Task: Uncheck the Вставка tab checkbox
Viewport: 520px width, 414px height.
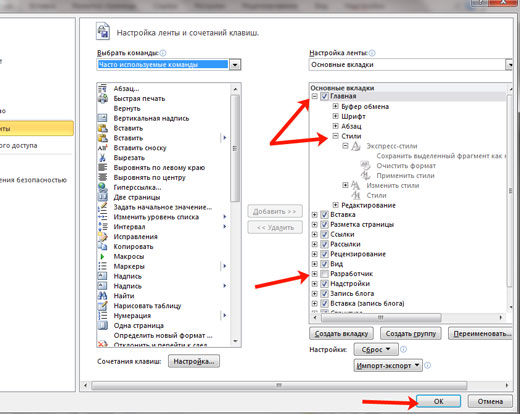Action: (324, 215)
